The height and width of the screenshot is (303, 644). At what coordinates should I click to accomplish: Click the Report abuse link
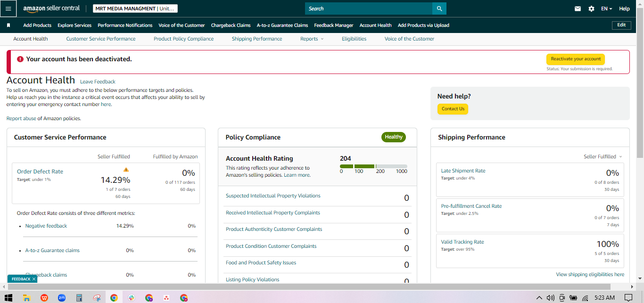[x=21, y=118]
